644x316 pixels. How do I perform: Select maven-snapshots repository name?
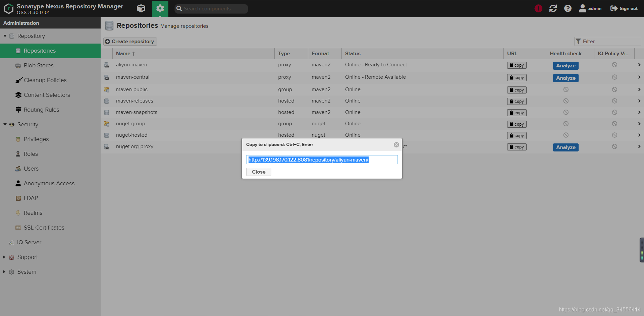pos(137,112)
